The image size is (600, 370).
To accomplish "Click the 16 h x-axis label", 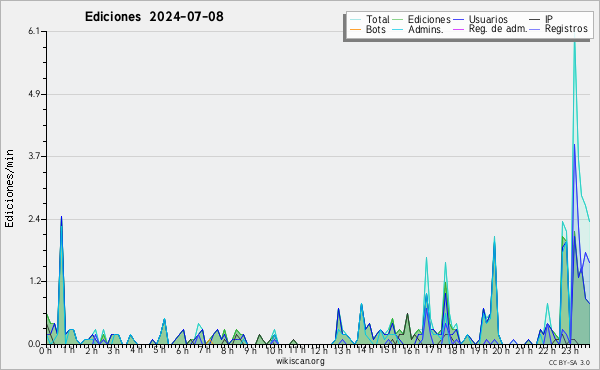I will [411, 350].
